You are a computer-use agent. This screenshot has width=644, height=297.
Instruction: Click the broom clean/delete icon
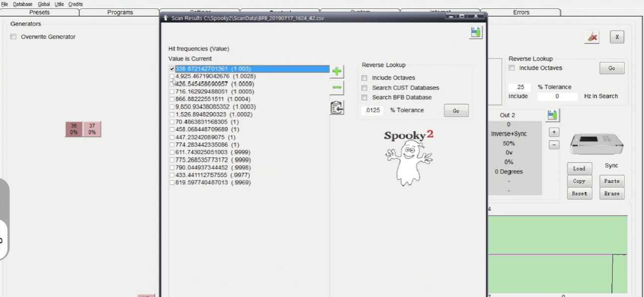(591, 37)
